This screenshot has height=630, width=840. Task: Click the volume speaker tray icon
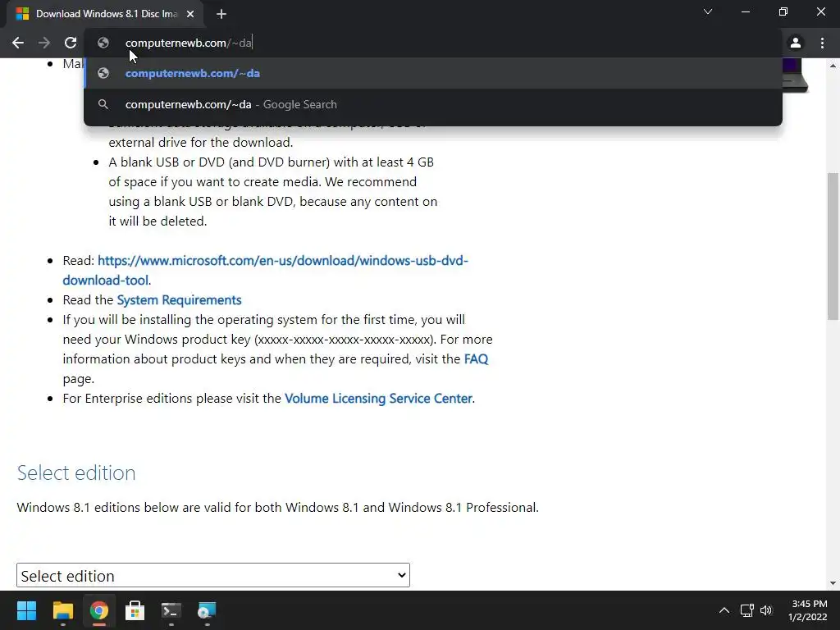pyautogui.click(x=766, y=610)
